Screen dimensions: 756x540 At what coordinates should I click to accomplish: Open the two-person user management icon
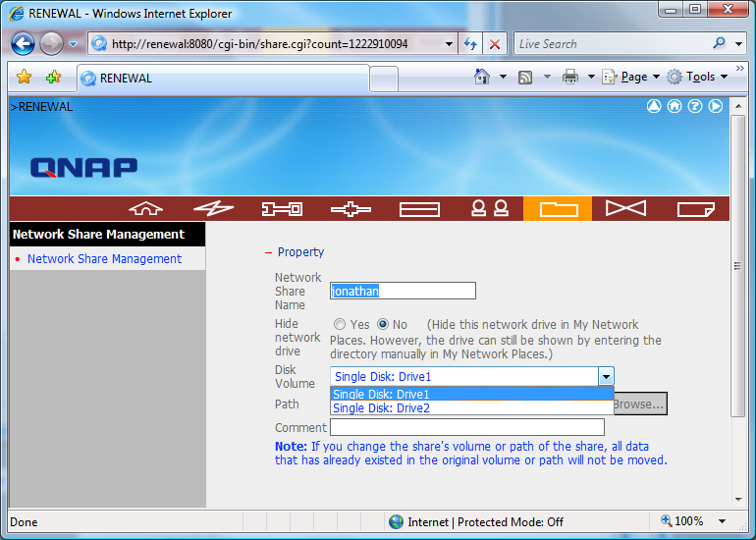pyautogui.click(x=489, y=208)
